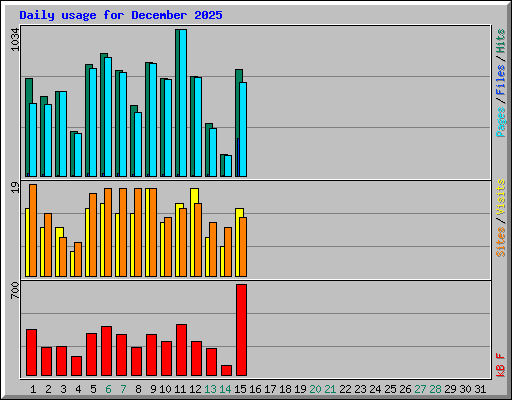This screenshot has width=512, height=400.
Task: Click the green "Hits" legend label
Action: click(x=501, y=41)
